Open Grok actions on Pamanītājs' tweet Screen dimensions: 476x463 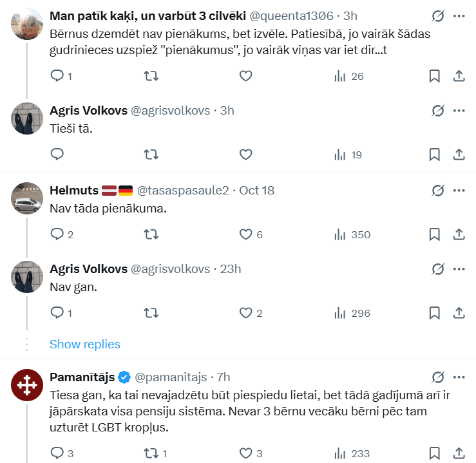tap(438, 377)
